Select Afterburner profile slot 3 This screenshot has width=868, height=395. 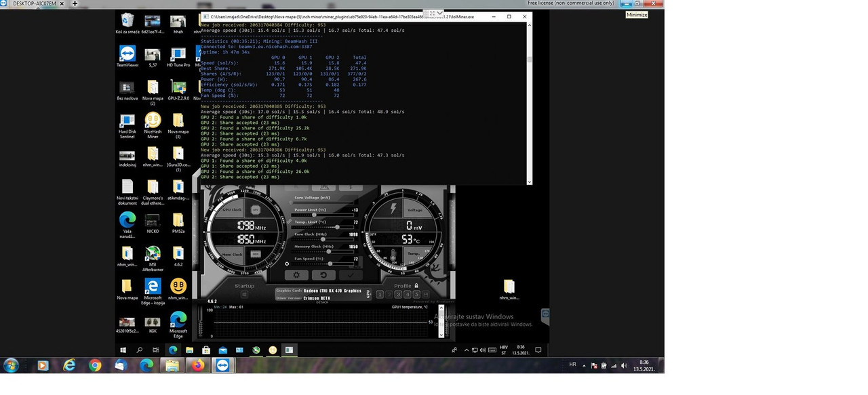pyautogui.click(x=398, y=294)
